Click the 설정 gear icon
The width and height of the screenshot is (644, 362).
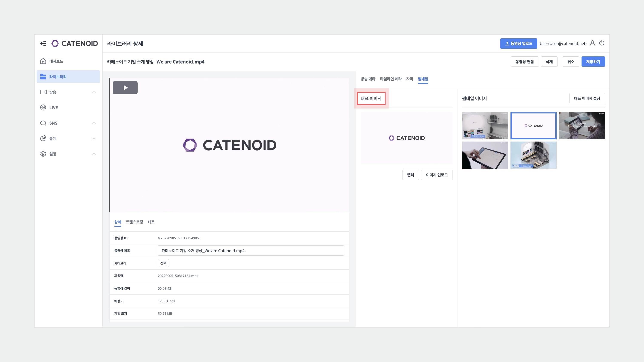43,154
